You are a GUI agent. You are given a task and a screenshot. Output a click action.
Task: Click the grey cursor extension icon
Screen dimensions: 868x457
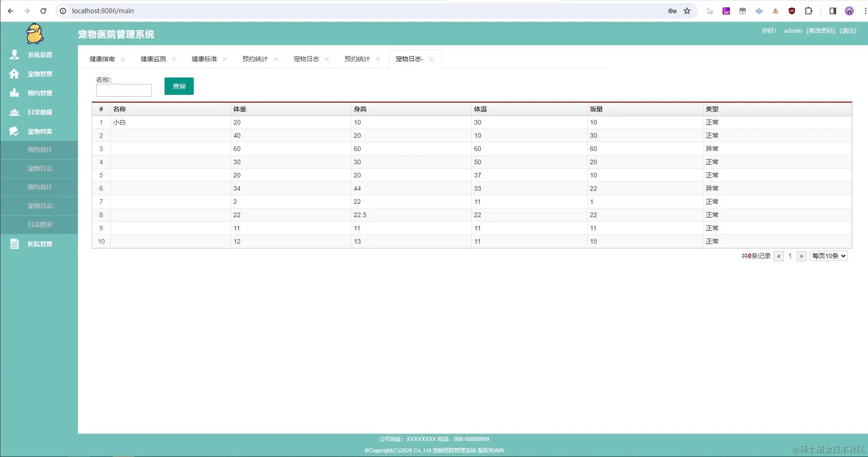point(710,11)
